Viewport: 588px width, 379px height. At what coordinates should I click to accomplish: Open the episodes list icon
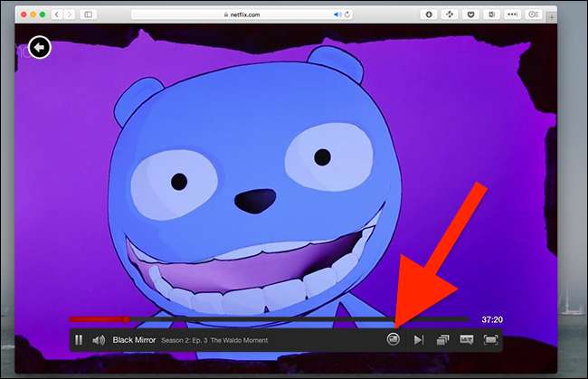point(443,340)
